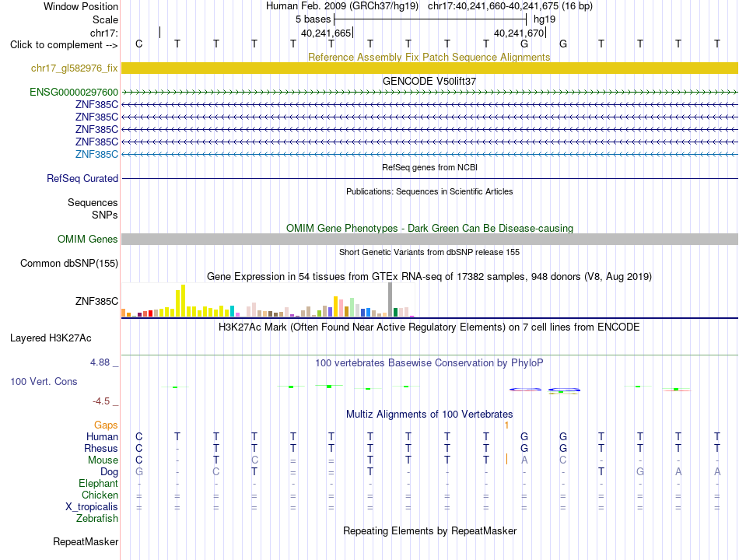Click the 'Reference Assembly Fix Patch Sequence Alignments' title
Viewport: 739px width, 560px height.
(x=429, y=57)
